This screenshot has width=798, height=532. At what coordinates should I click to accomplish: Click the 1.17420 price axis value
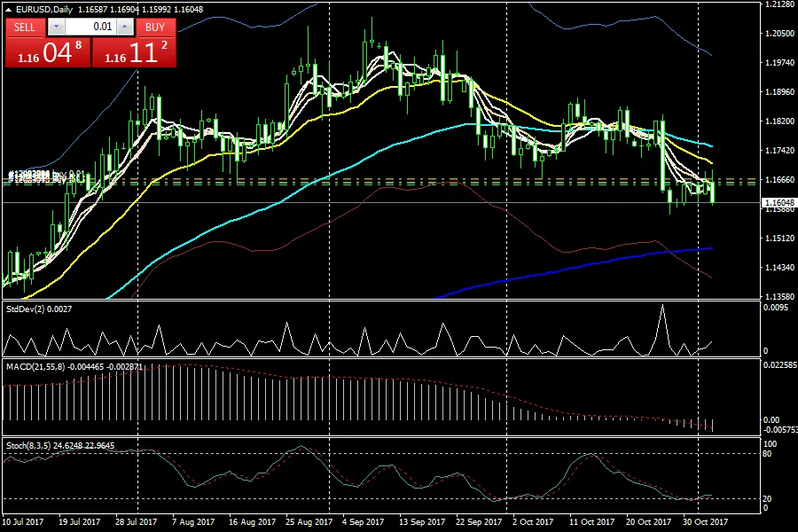[779, 150]
